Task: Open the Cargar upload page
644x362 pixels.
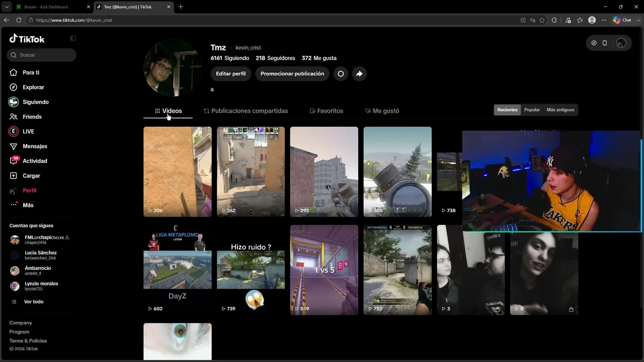Action: [31, 175]
